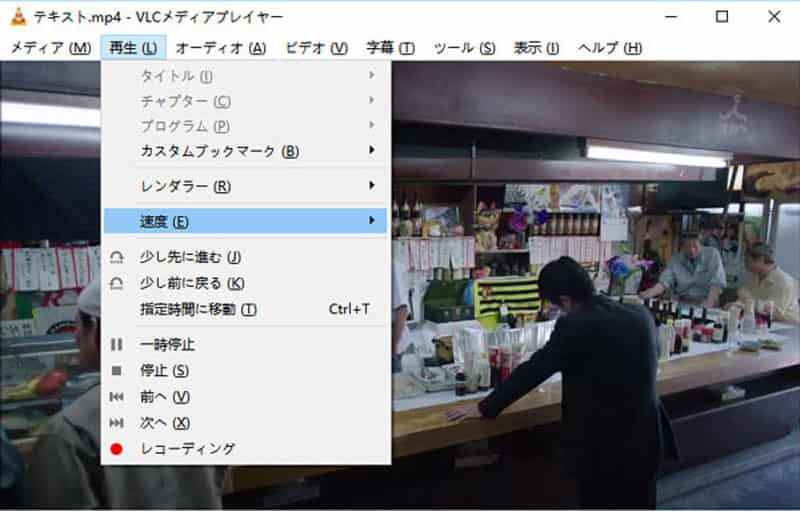This screenshot has width=800, height=511.
Task: Click the jump forward icon beside 少し先に進む
Action: point(116,258)
